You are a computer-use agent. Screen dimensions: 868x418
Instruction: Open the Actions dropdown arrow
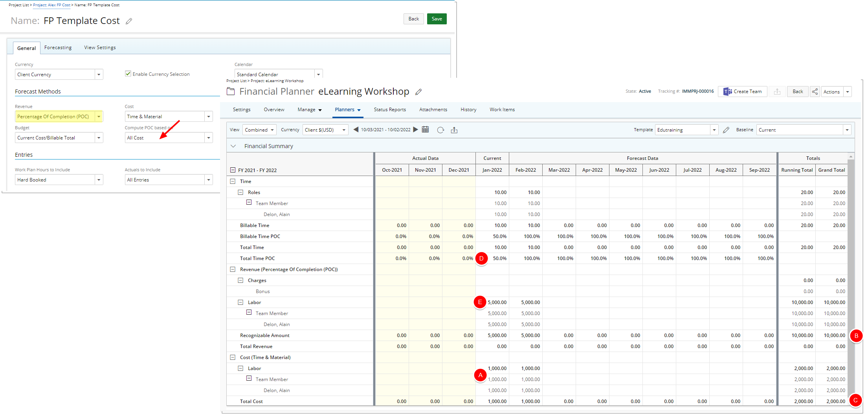coord(848,92)
